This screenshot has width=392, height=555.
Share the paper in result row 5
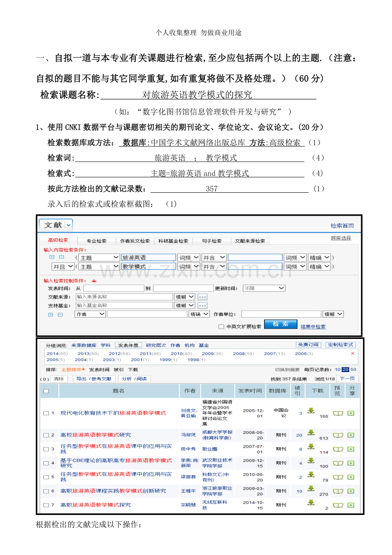point(351,477)
